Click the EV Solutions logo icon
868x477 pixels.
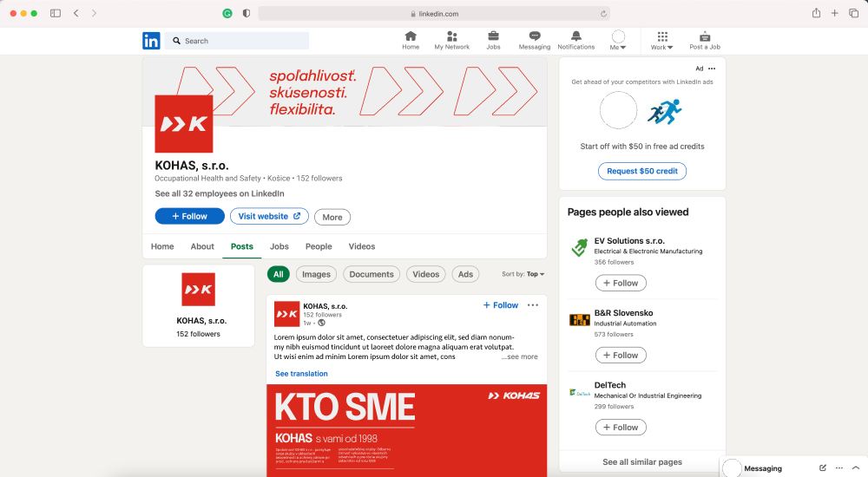pyautogui.click(x=580, y=247)
